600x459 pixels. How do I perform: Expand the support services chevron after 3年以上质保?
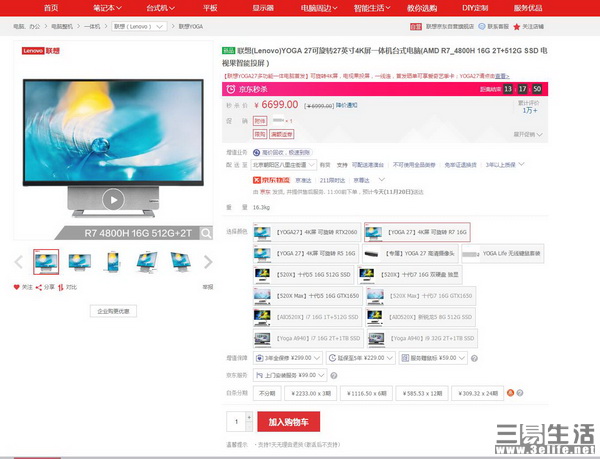(521, 164)
